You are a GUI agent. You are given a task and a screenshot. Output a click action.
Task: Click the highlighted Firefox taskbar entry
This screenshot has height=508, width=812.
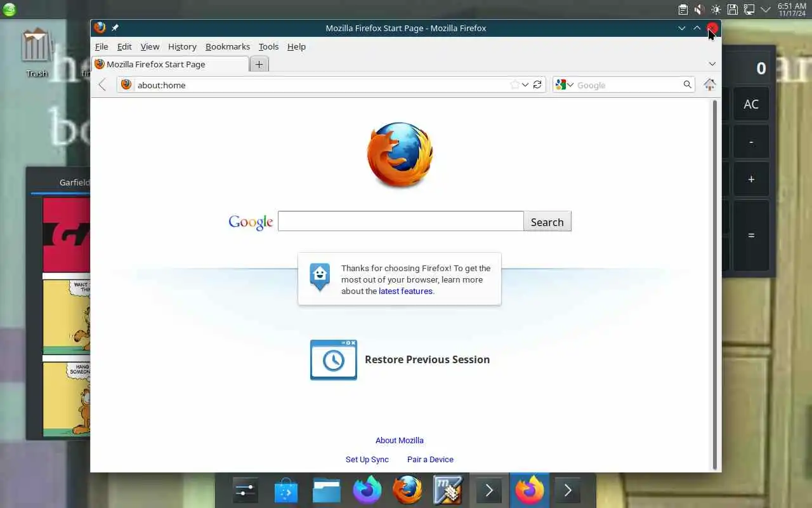[530, 490]
